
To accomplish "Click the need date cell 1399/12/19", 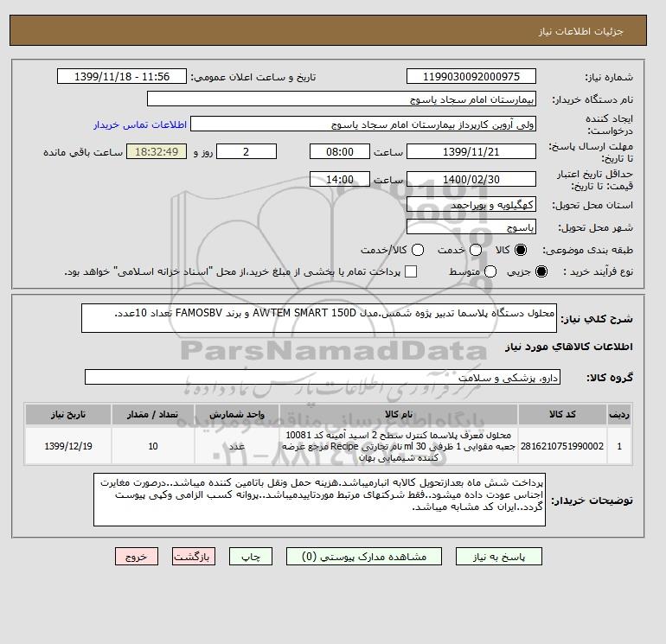I will point(68,446).
